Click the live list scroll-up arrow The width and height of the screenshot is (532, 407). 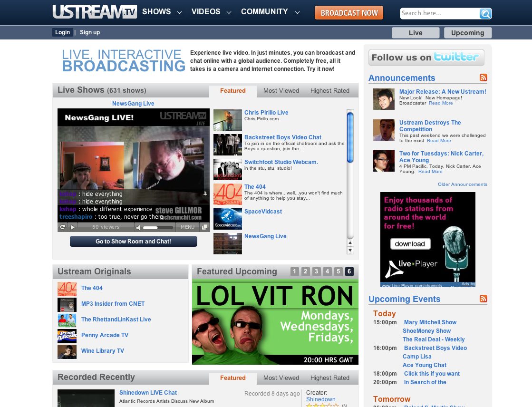click(350, 242)
